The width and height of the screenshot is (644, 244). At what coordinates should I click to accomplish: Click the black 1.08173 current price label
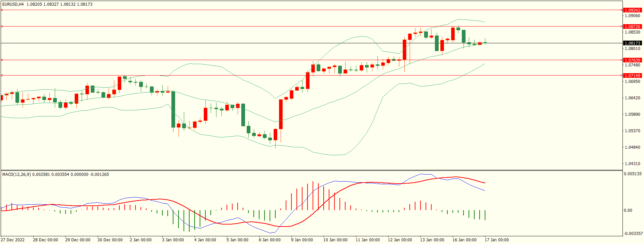(x=632, y=43)
